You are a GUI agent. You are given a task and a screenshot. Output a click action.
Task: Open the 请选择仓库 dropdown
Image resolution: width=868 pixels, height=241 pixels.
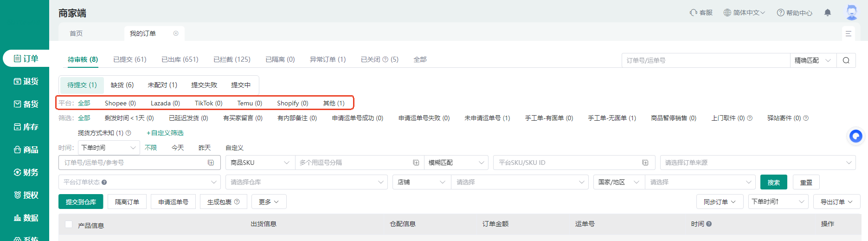pyautogui.click(x=306, y=182)
